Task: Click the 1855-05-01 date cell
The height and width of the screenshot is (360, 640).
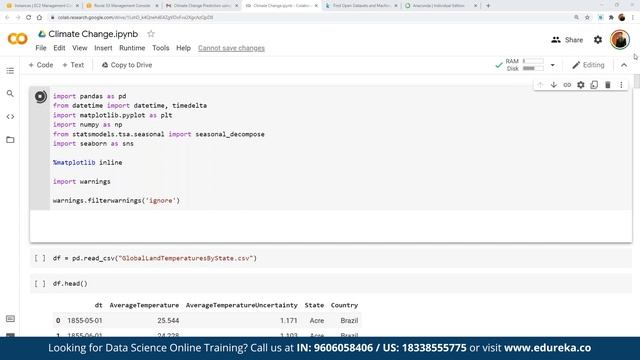Action: [84, 320]
